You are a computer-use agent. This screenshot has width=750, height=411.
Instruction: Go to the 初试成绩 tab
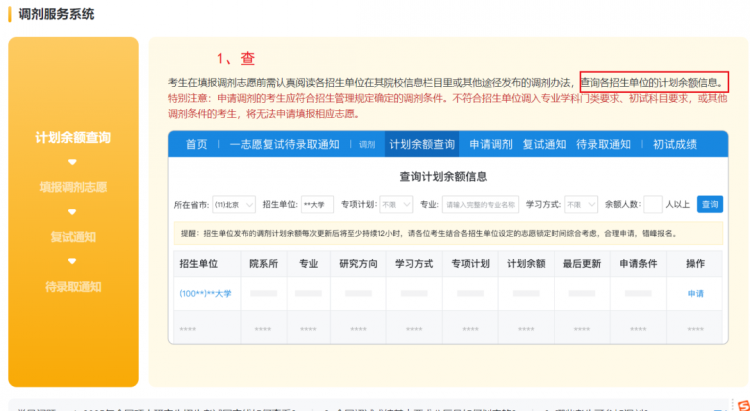point(675,144)
